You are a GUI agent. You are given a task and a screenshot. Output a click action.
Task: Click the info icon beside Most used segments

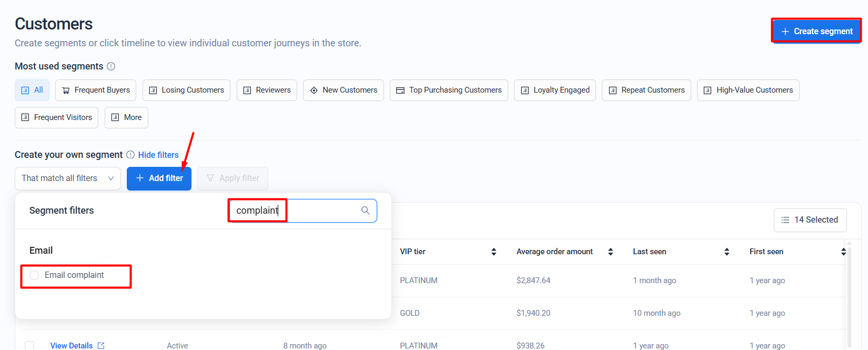111,66
